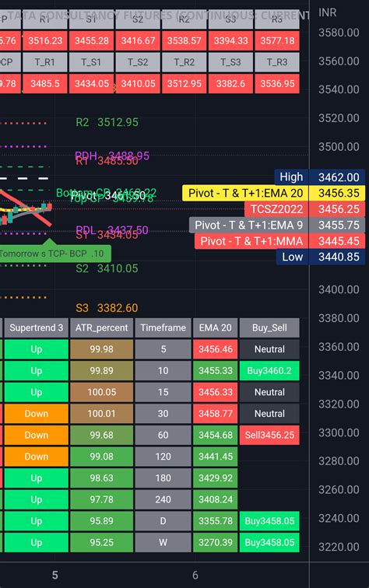Click the T_S3 value 3382.6
This screenshot has width=369, height=588.
pyautogui.click(x=230, y=83)
